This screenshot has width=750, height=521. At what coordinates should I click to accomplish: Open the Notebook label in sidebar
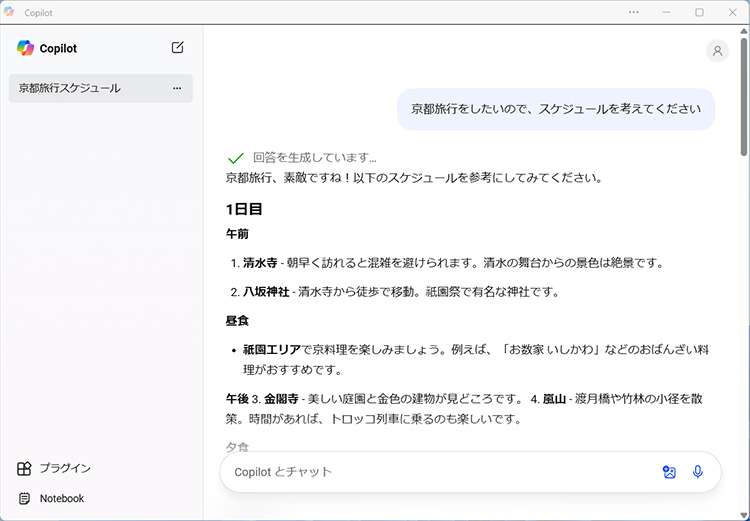pyautogui.click(x=62, y=498)
